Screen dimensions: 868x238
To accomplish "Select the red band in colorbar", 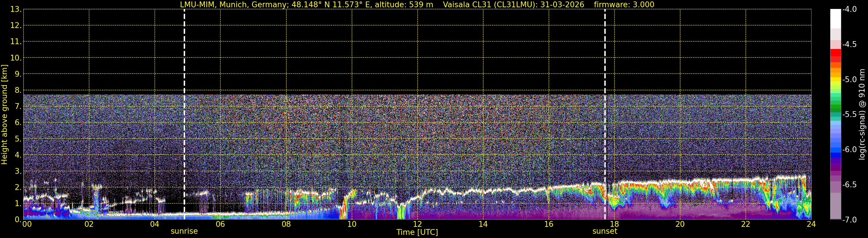I will click(836, 53).
